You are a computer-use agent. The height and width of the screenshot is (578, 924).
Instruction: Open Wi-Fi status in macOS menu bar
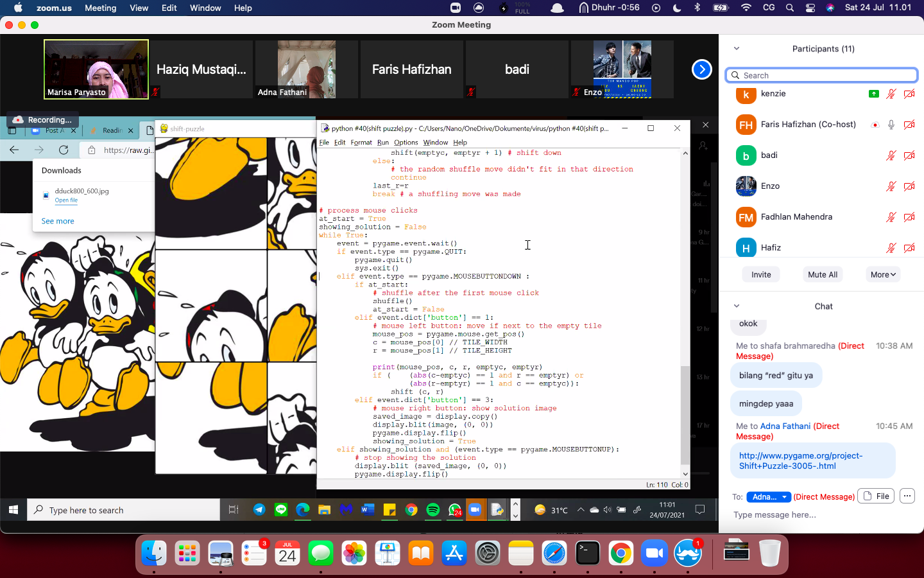tap(746, 8)
